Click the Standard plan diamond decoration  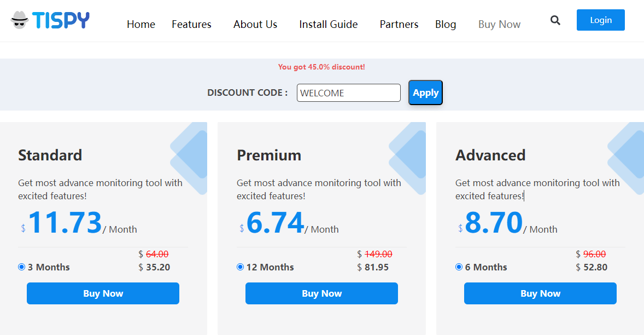(189, 157)
